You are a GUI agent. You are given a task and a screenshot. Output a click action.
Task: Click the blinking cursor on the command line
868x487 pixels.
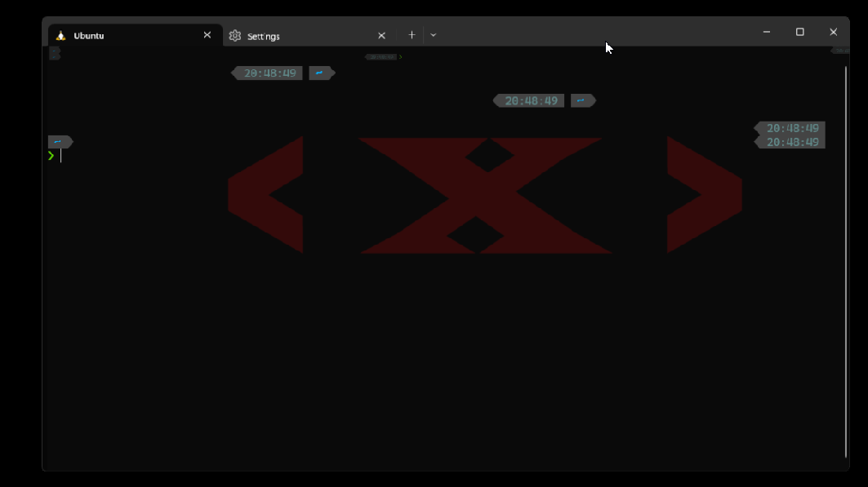pyautogui.click(x=60, y=155)
